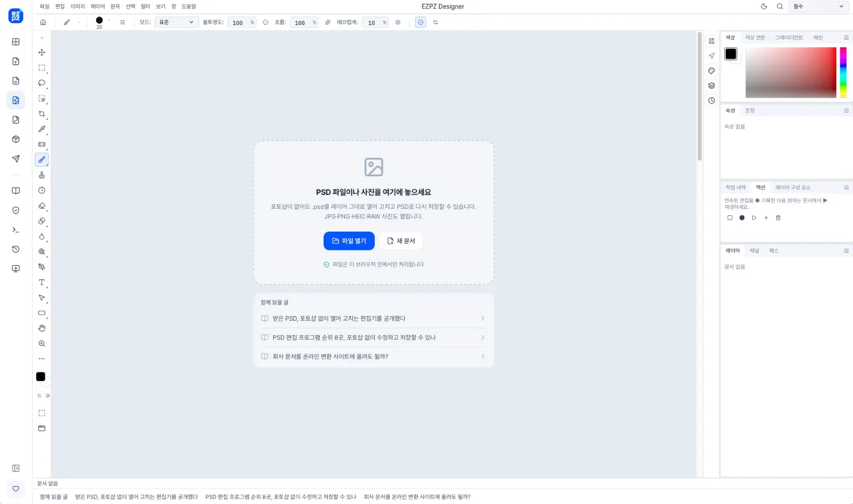Toggle dark mode with the moon icon

[x=764, y=6]
